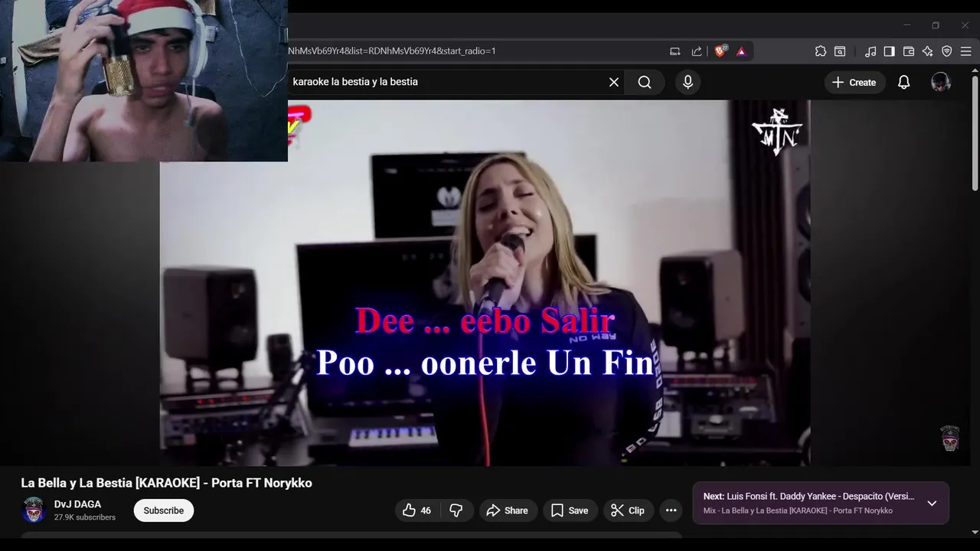Open the browser Extensions puzzle icon
Viewport: 980px width, 551px height.
pos(820,51)
